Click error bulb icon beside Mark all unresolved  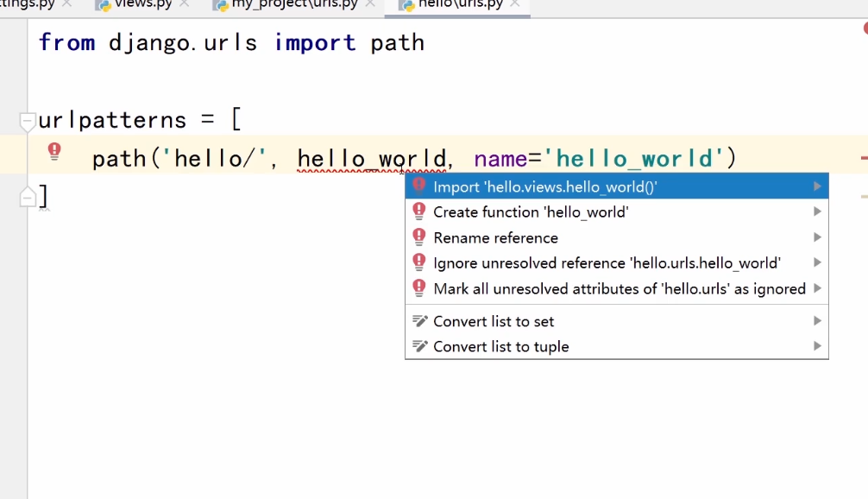(419, 287)
